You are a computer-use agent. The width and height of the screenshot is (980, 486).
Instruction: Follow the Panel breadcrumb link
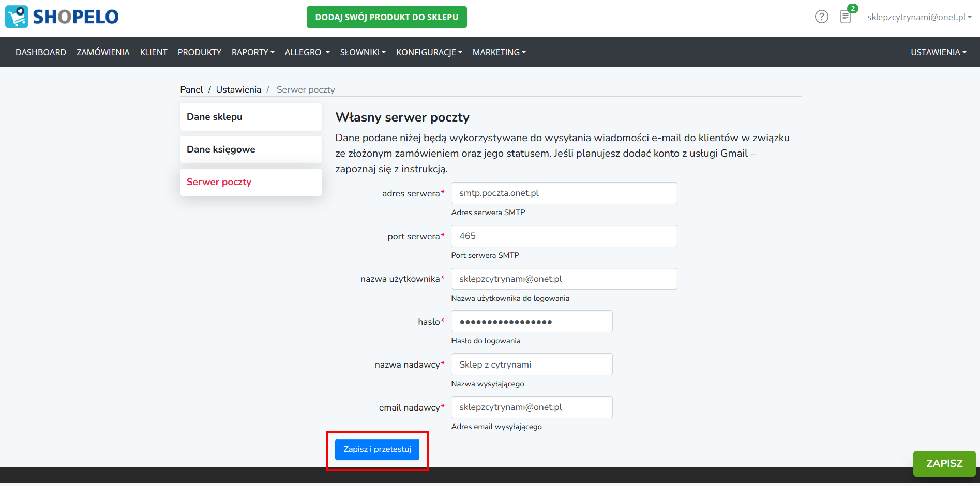191,89
